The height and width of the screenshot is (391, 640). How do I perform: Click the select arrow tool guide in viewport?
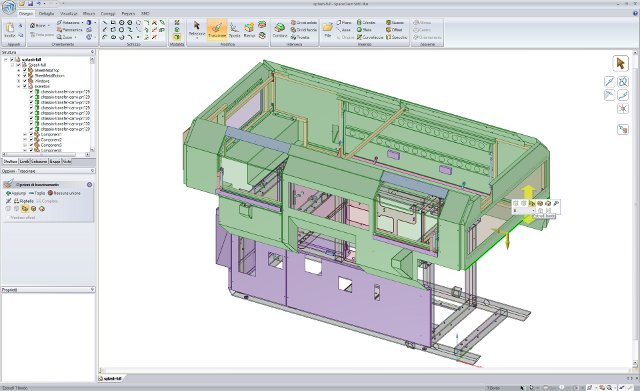[x=620, y=64]
